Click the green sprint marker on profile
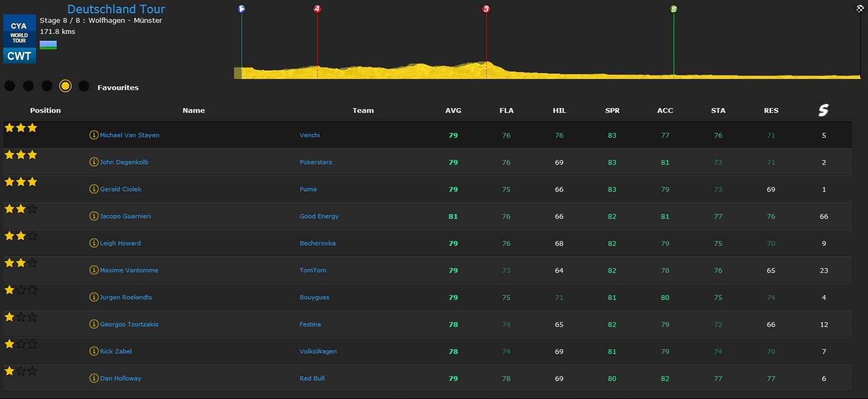Viewport: 868px width, 399px height. (674, 9)
